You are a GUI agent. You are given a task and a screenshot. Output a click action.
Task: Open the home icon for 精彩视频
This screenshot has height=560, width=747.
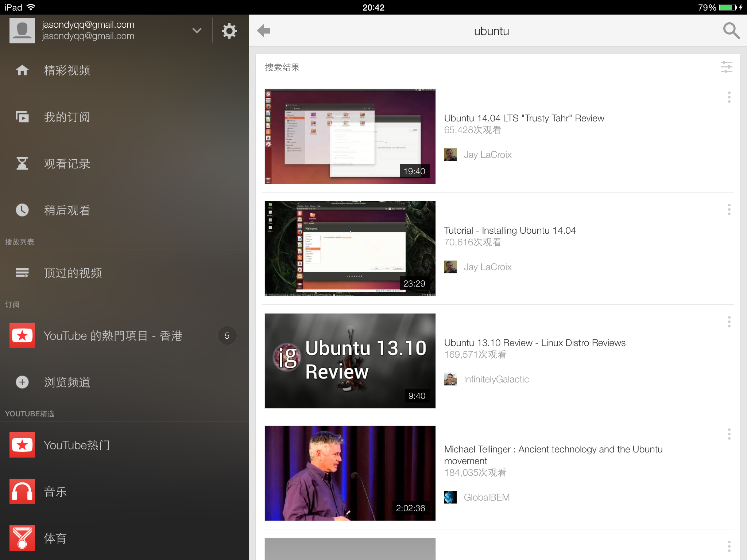tap(22, 70)
